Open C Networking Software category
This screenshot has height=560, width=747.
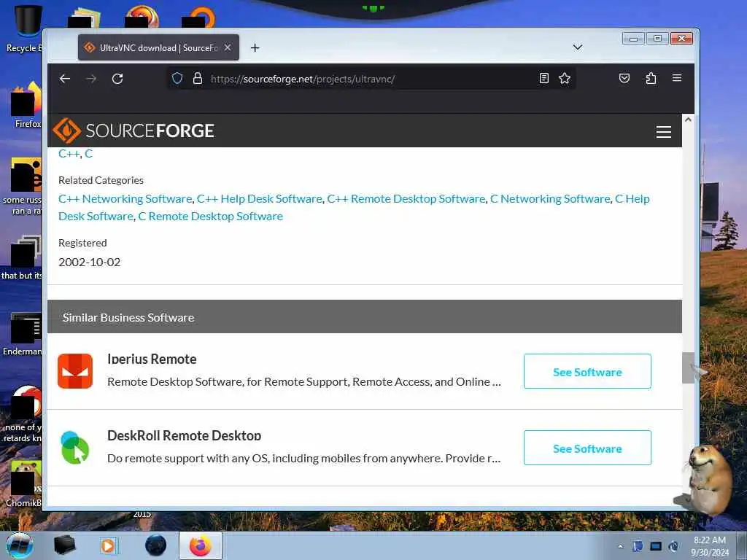click(x=550, y=198)
